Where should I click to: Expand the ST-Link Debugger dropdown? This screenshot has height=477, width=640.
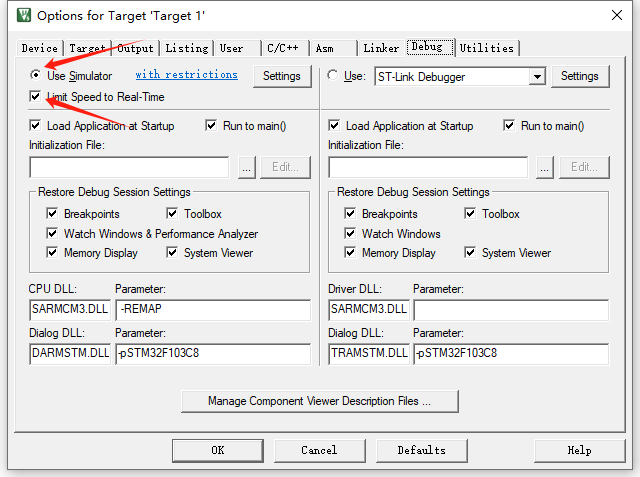[x=537, y=76]
